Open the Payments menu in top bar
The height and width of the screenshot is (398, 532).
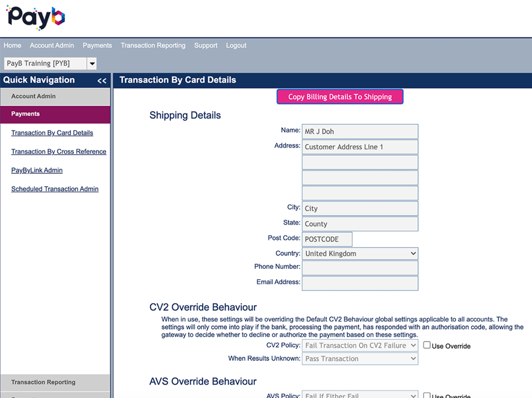click(97, 46)
